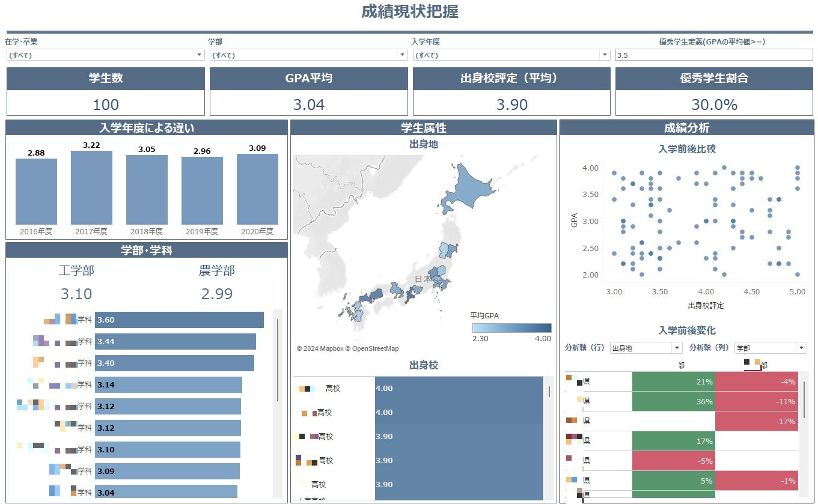
Task: Click the 優秀学生定義 GPA threshold input field
Action: point(713,55)
